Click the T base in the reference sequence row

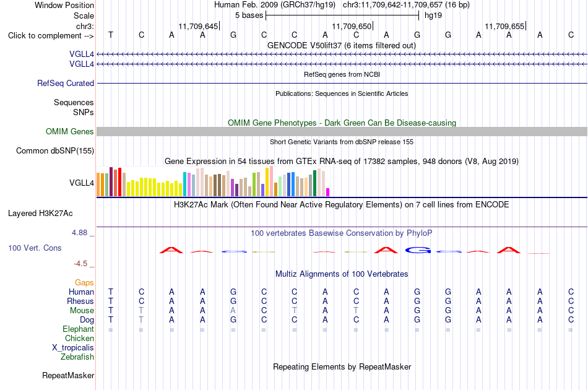111,35
